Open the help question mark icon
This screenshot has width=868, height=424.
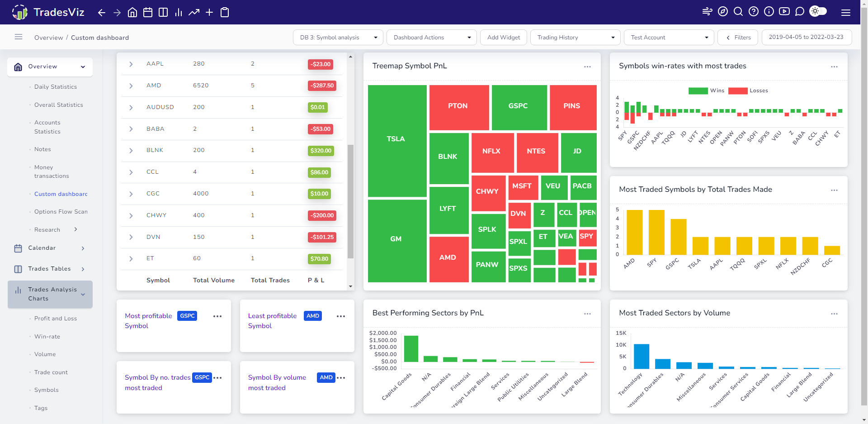(x=754, y=12)
